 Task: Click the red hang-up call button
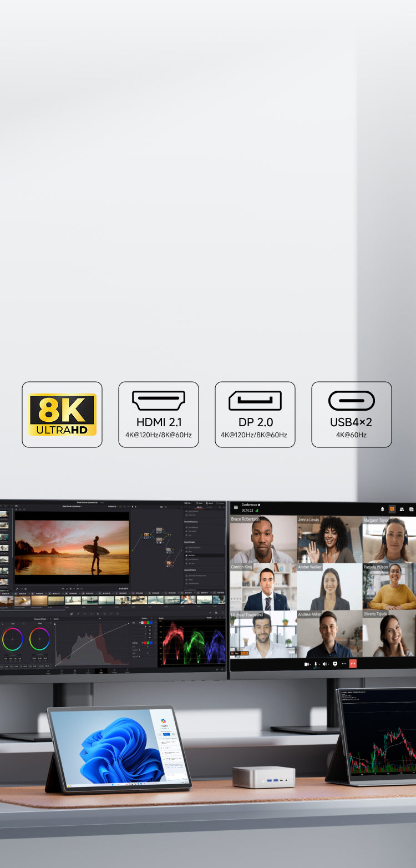pos(353,664)
